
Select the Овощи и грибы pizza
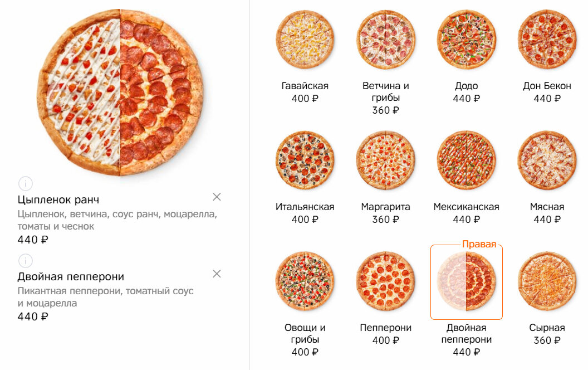[x=305, y=281]
